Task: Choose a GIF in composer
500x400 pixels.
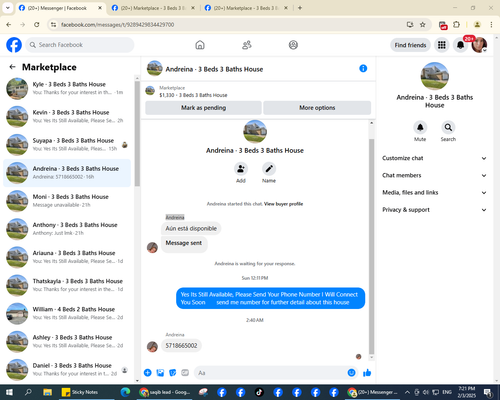Action: click(x=185, y=373)
